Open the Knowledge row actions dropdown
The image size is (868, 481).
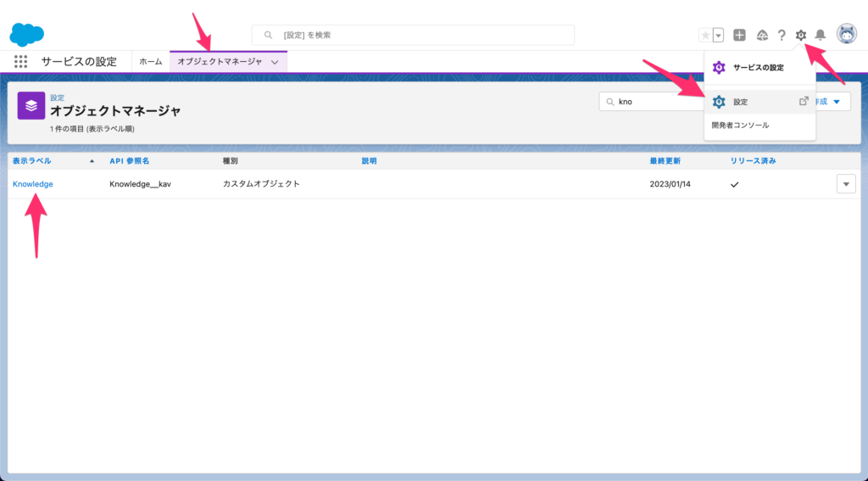pos(845,184)
